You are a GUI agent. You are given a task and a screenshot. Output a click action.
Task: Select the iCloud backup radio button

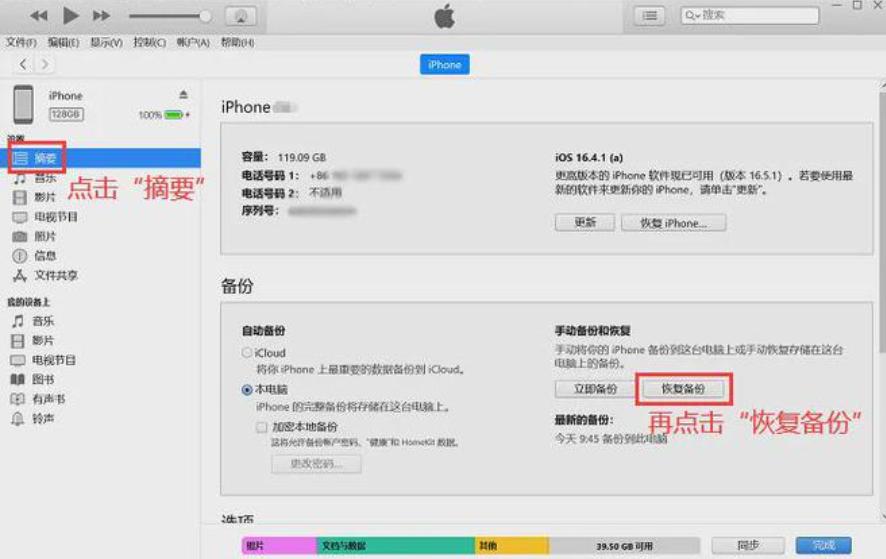coord(247,353)
